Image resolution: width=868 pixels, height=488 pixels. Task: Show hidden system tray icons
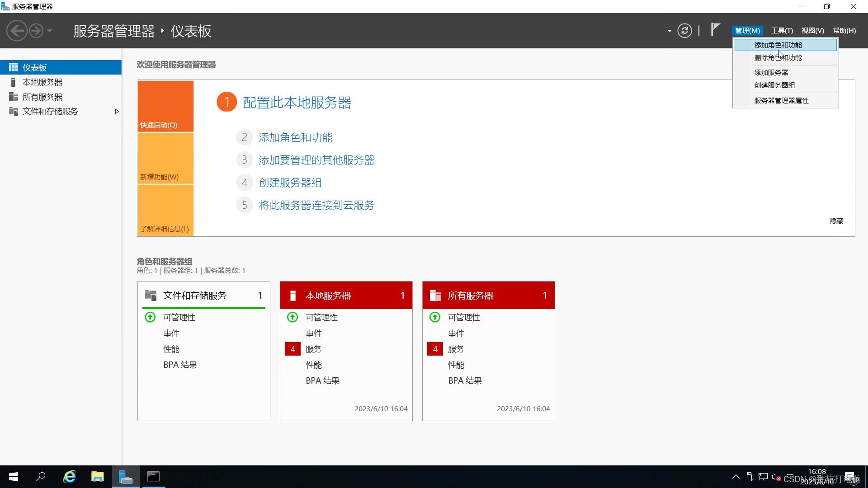736,477
